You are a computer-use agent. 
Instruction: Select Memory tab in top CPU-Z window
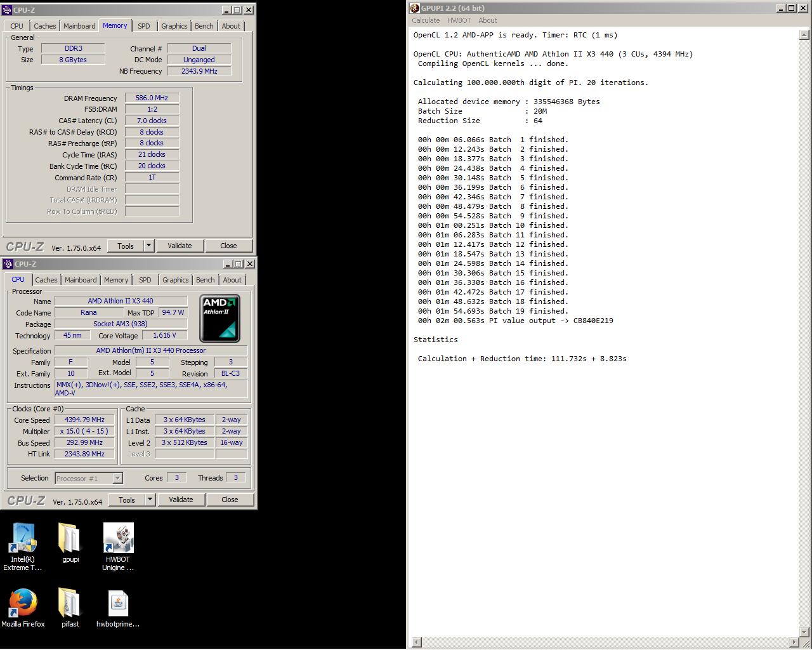point(115,25)
